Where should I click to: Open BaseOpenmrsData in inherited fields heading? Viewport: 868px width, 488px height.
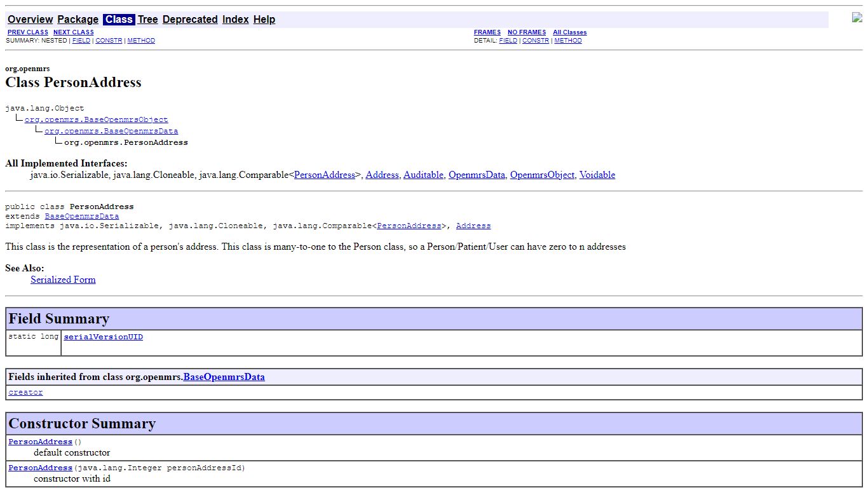click(x=224, y=377)
